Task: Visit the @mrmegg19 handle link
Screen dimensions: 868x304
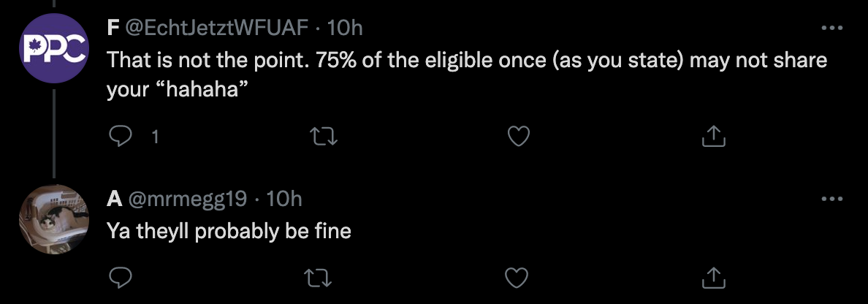Action: [188, 199]
